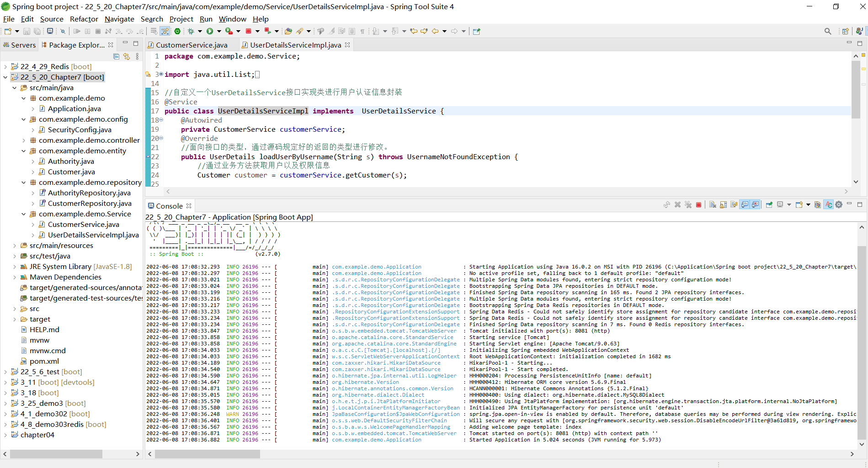Terminate the console process with the red square
This screenshot has height=468, width=868.
pos(698,205)
